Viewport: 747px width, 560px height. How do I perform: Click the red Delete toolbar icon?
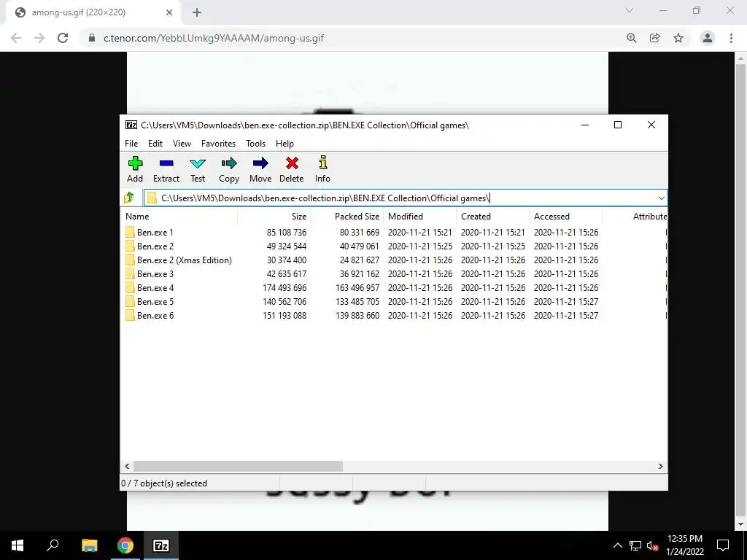292,163
